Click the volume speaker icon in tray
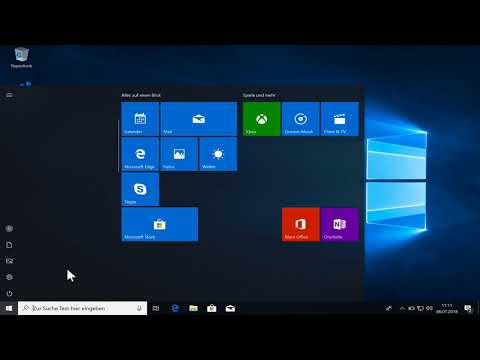480x360 pixels. coord(429,308)
